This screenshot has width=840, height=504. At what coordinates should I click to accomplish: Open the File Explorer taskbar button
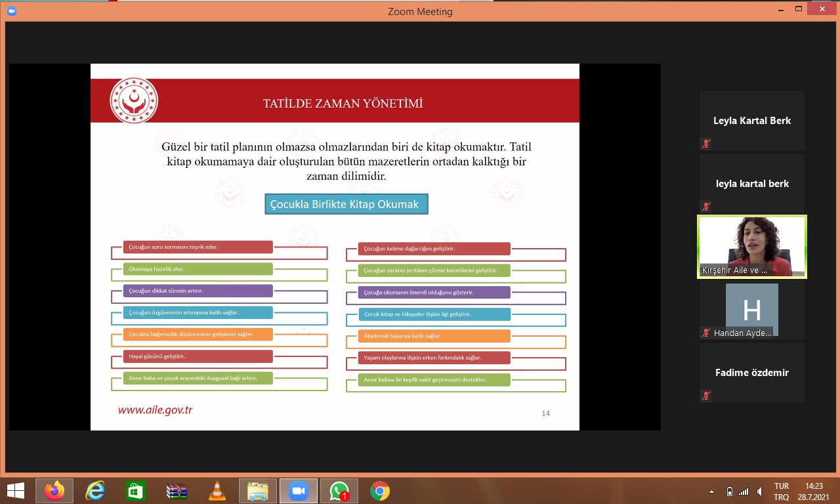pyautogui.click(x=258, y=491)
